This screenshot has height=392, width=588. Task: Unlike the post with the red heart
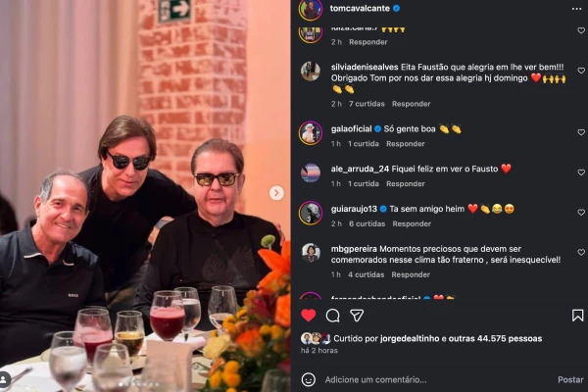309,316
